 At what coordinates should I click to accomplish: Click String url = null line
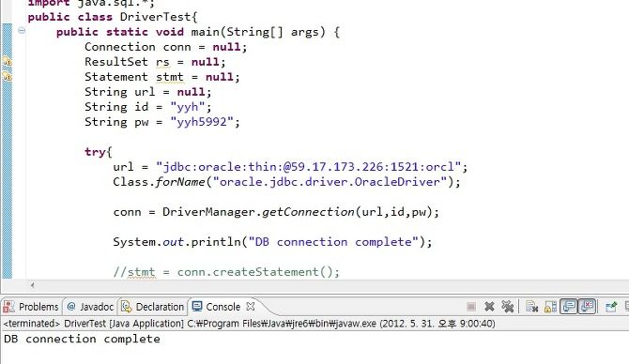point(147,92)
